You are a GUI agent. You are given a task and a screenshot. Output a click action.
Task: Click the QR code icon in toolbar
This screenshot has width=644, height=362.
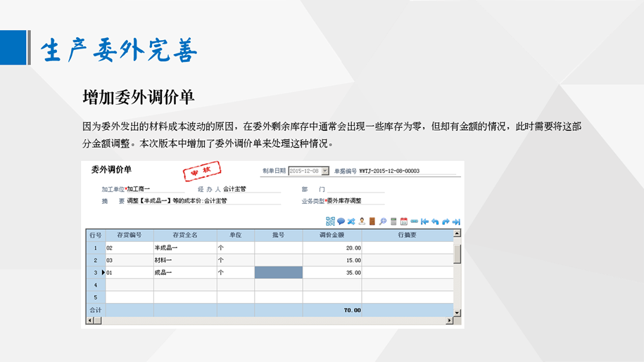coord(330,221)
